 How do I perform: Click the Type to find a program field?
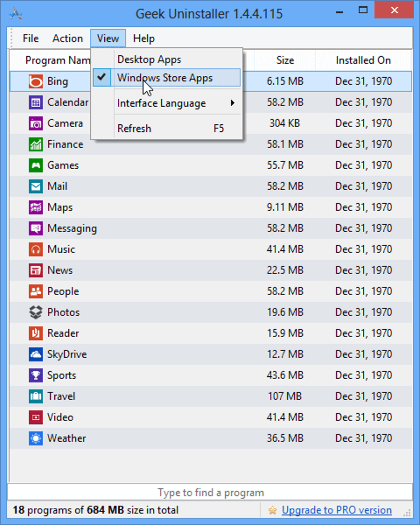210,492
